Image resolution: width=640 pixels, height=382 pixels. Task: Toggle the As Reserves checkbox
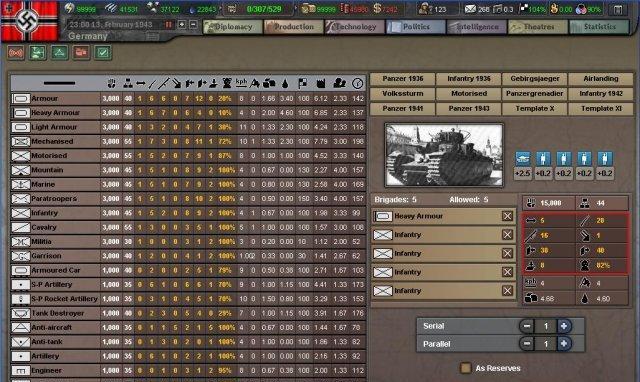465,368
